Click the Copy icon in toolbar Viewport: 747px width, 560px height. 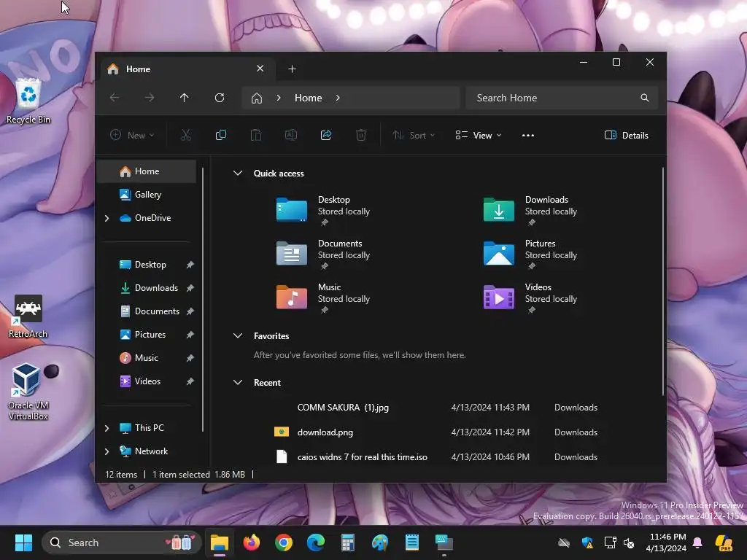tap(220, 135)
